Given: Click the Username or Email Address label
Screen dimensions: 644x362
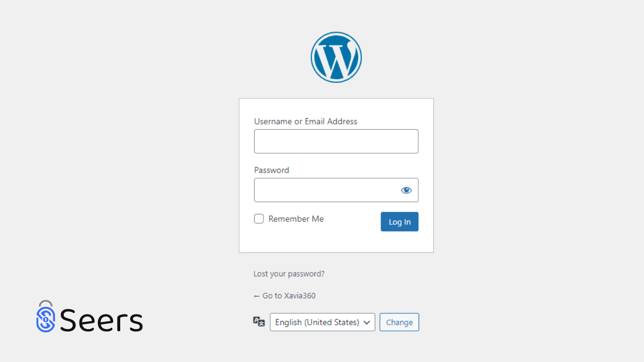Looking at the screenshot, I should pos(305,121).
